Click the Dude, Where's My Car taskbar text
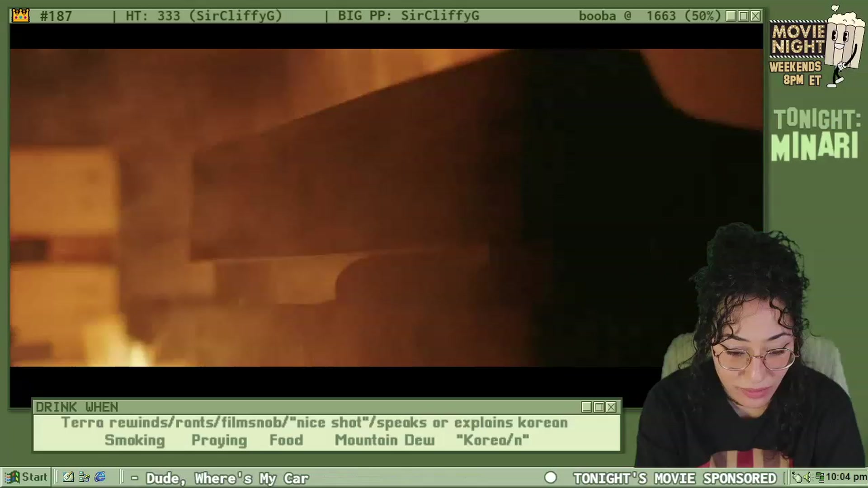Image resolution: width=868 pixels, height=488 pixels. point(227,478)
